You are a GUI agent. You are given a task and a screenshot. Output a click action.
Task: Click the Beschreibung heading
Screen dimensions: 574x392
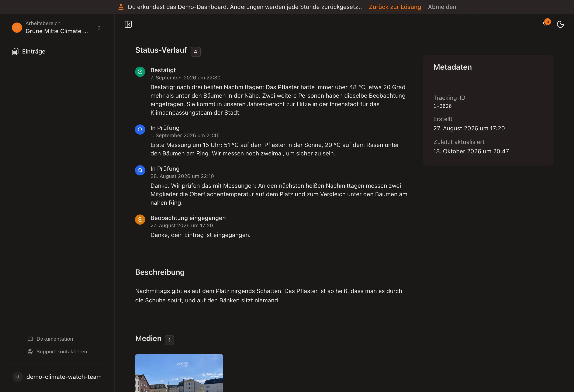(160, 272)
